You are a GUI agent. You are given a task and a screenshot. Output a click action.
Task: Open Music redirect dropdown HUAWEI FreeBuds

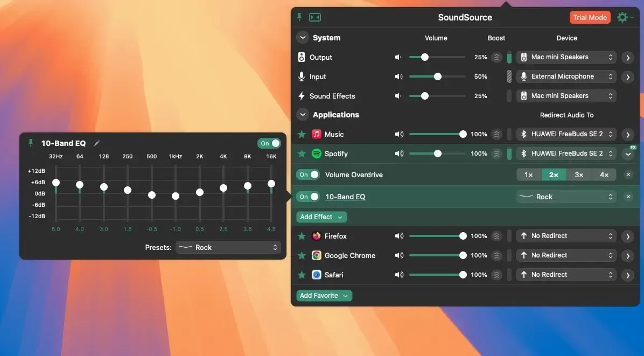[x=566, y=134]
